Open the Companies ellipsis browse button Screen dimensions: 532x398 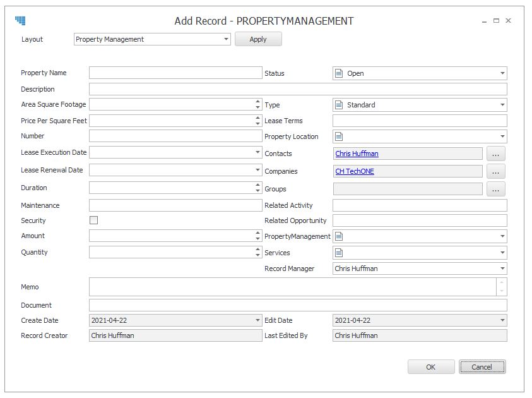495,171
